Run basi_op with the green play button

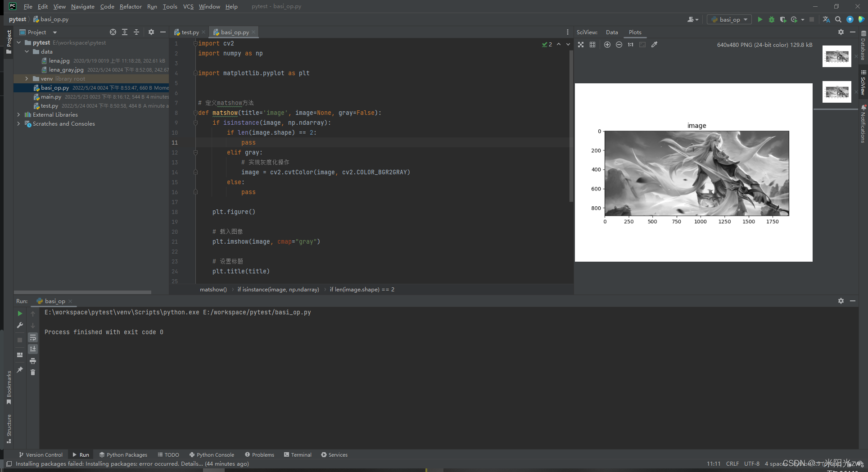point(760,19)
